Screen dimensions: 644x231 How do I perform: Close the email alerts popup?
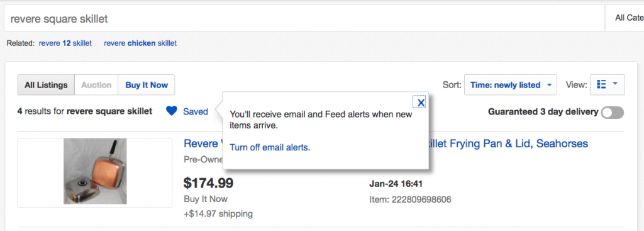pos(421,103)
